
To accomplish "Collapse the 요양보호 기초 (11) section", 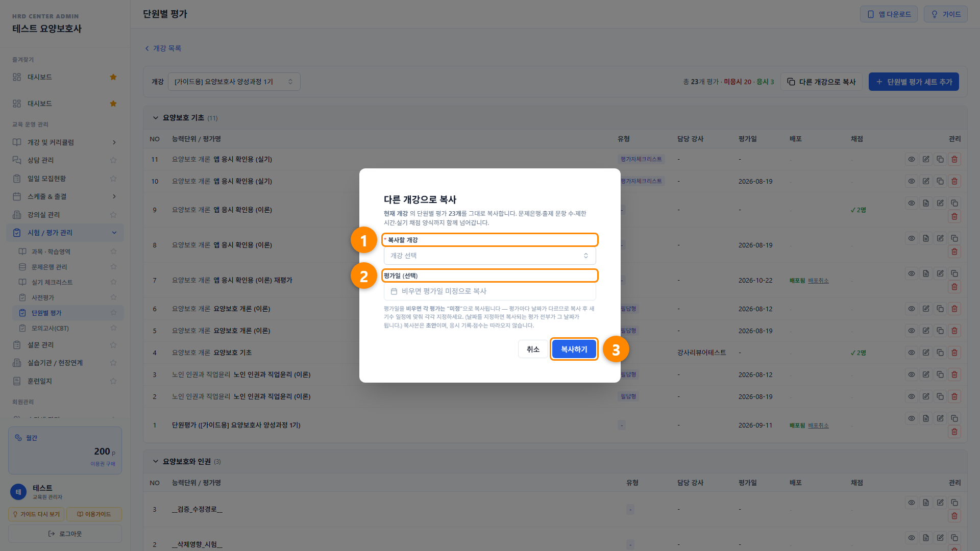I will (x=156, y=118).
